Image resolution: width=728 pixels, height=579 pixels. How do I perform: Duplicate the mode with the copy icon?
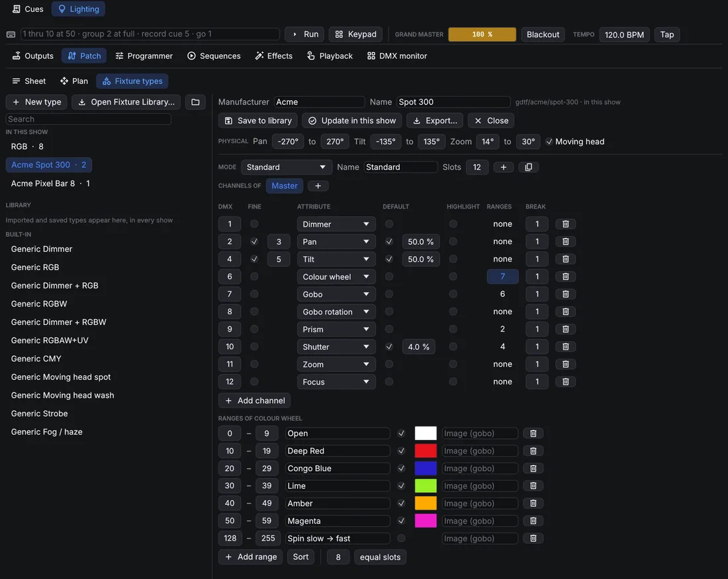point(528,167)
